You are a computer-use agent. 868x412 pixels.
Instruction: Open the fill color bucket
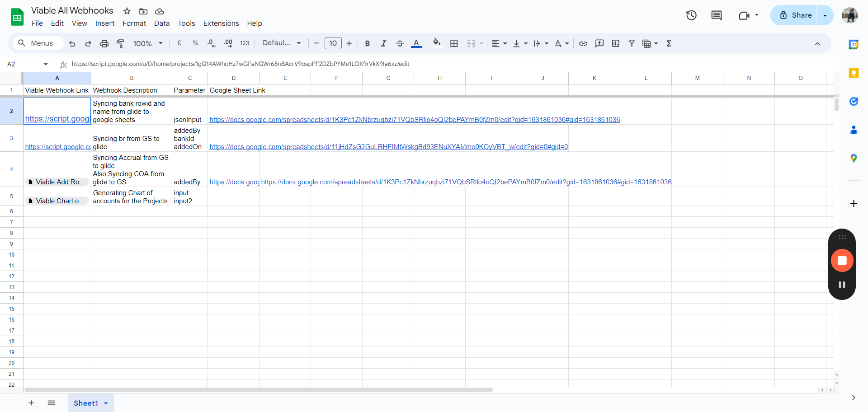click(437, 43)
